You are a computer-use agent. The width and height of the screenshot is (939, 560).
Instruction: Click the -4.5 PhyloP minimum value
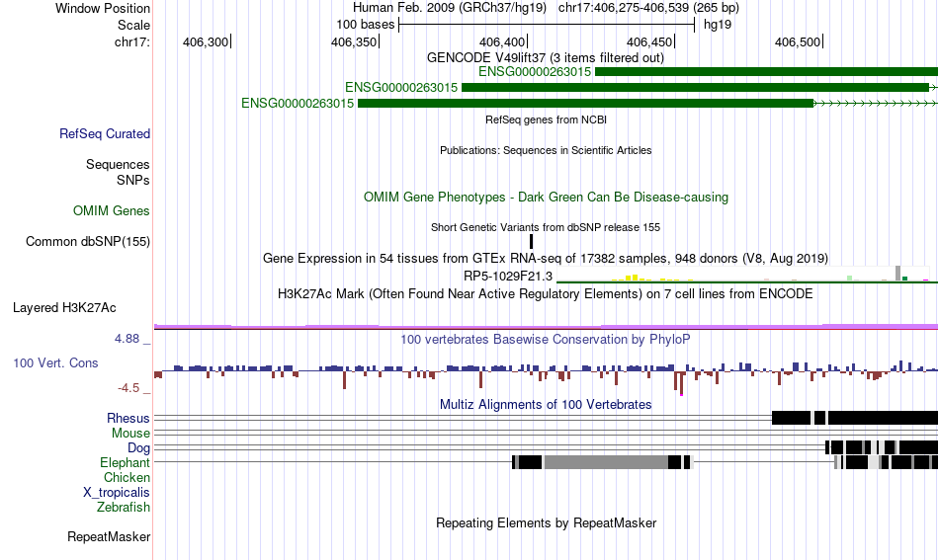128,388
